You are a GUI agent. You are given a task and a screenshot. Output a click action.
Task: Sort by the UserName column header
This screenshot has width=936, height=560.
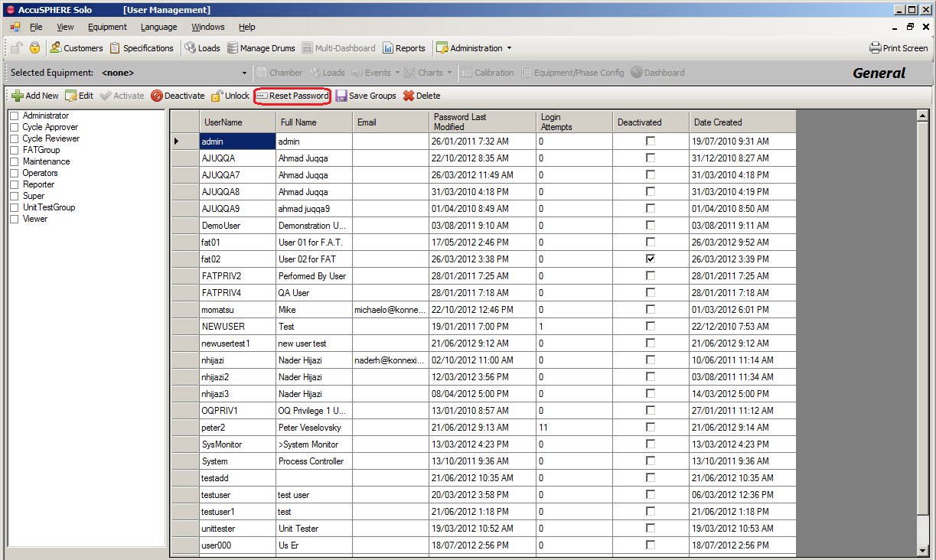pyautogui.click(x=237, y=122)
